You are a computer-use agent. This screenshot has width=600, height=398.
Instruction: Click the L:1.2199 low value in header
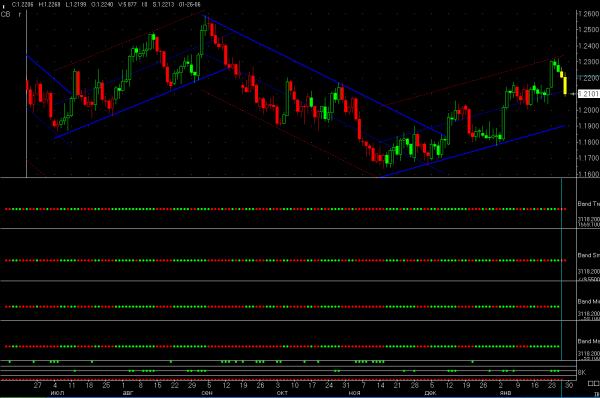tap(76, 5)
